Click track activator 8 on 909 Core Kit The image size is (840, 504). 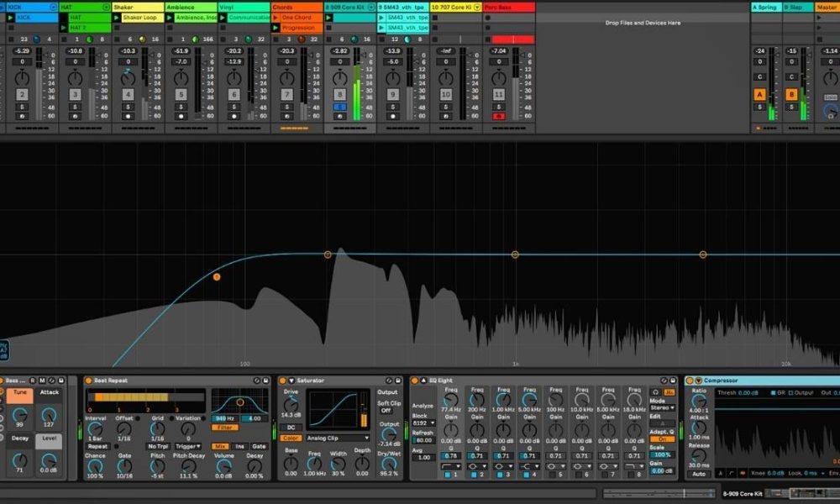pyautogui.click(x=339, y=95)
